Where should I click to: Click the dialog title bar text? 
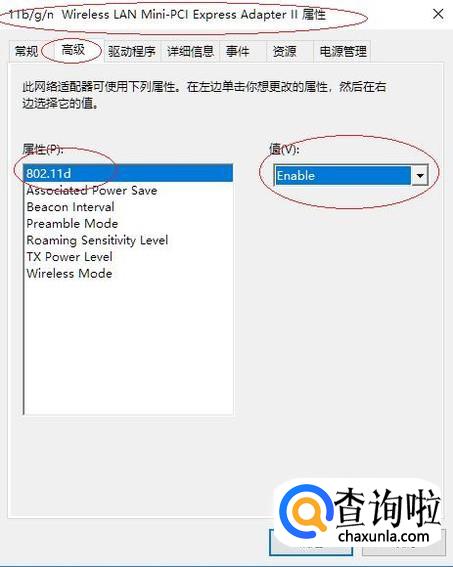coord(167,15)
